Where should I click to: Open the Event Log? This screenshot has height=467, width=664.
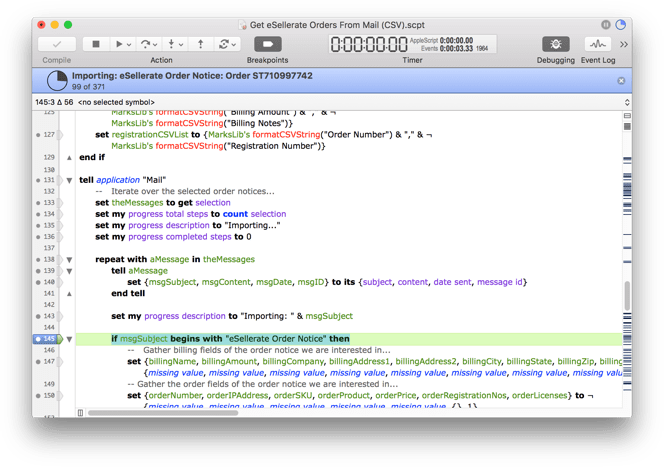click(x=598, y=44)
